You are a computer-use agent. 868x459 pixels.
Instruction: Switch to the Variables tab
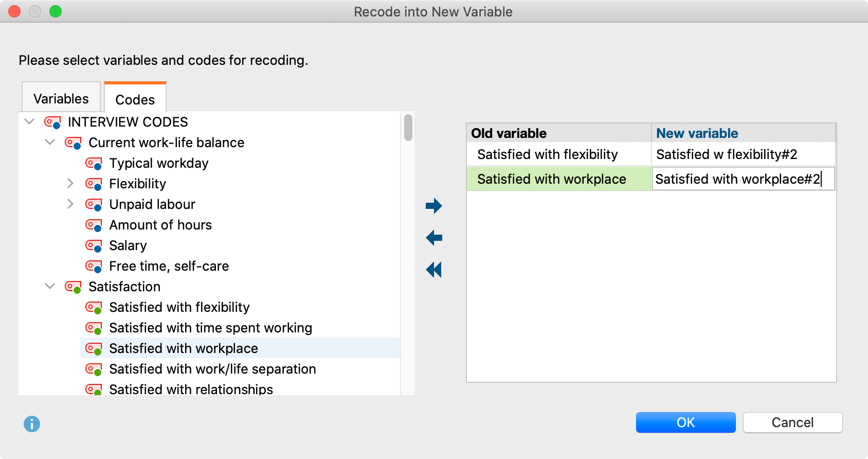(61, 98)
